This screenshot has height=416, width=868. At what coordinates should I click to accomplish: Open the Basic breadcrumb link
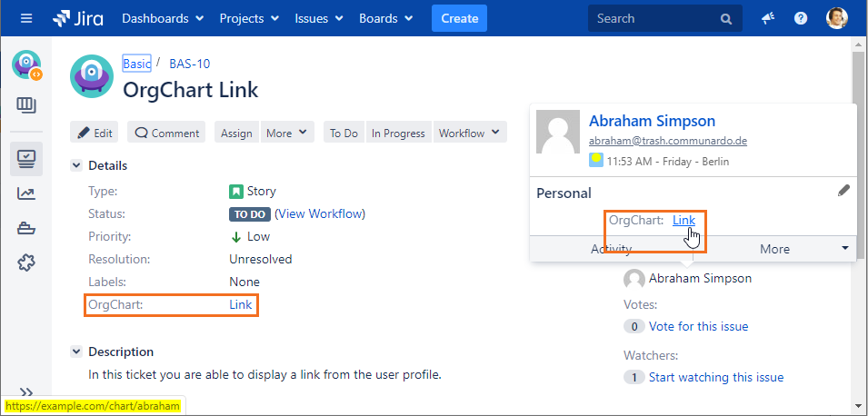click(x=136, y=64)
